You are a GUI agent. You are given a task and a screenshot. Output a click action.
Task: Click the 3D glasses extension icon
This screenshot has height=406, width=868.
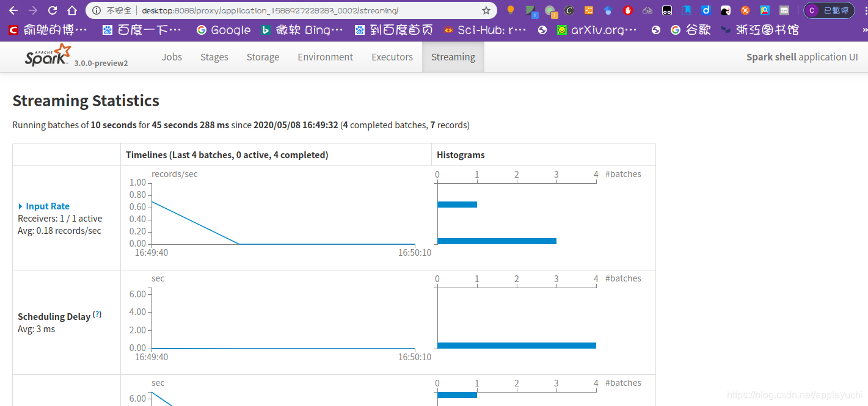646,10
